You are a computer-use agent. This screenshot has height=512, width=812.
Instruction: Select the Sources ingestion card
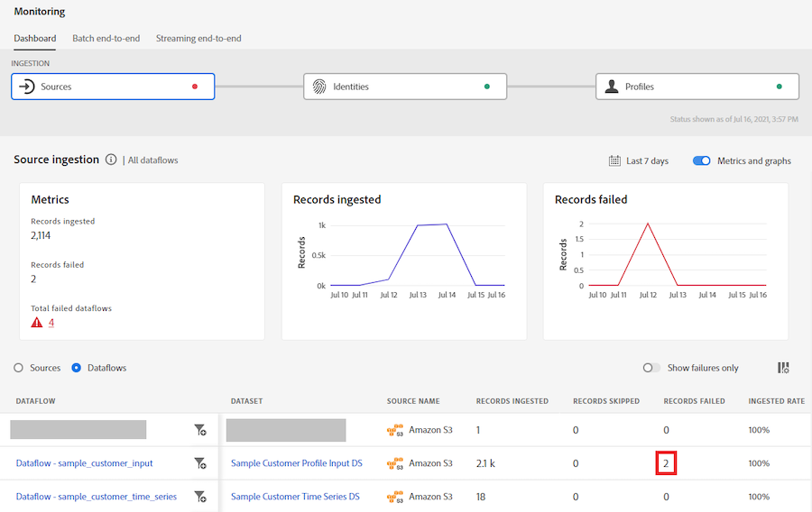tap(113, 87)
